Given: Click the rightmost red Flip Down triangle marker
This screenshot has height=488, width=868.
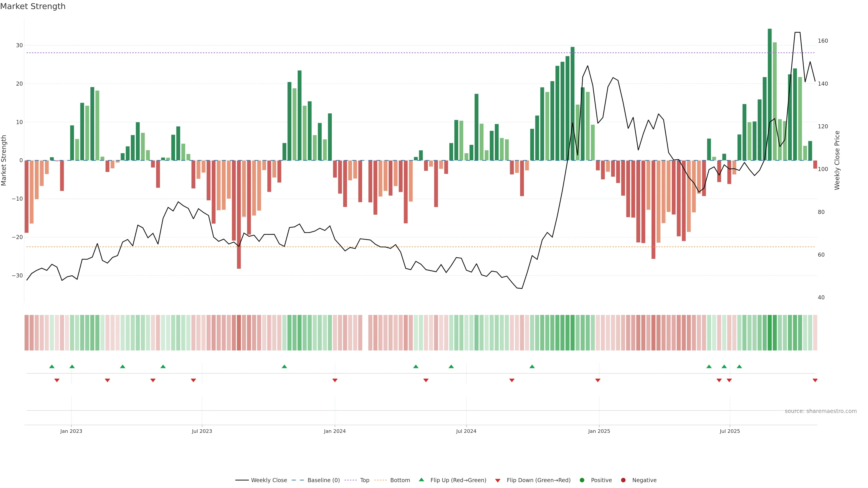Looking at the screenshot, I should [x=815, y=380].
